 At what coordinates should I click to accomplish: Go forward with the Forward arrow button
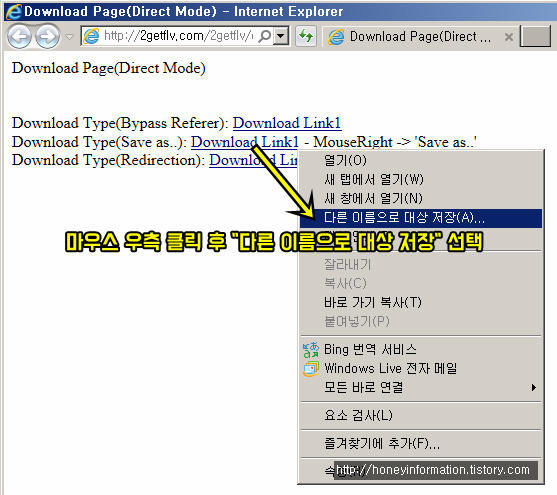point(47,36)
